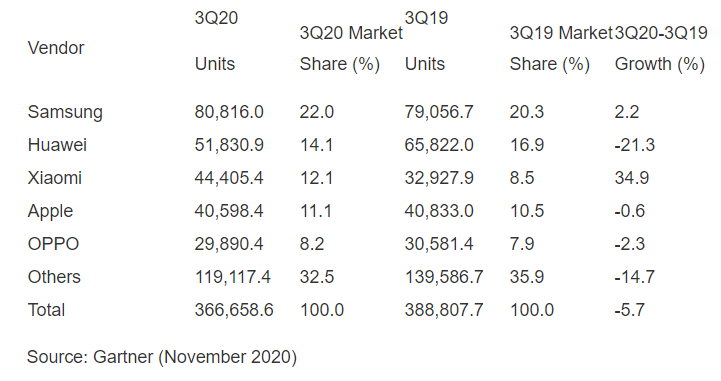Screen dimensions: 721x381
Task: Click the 3Q20 Market Share header
Action: pyautogui.click(x=351, y=48)
